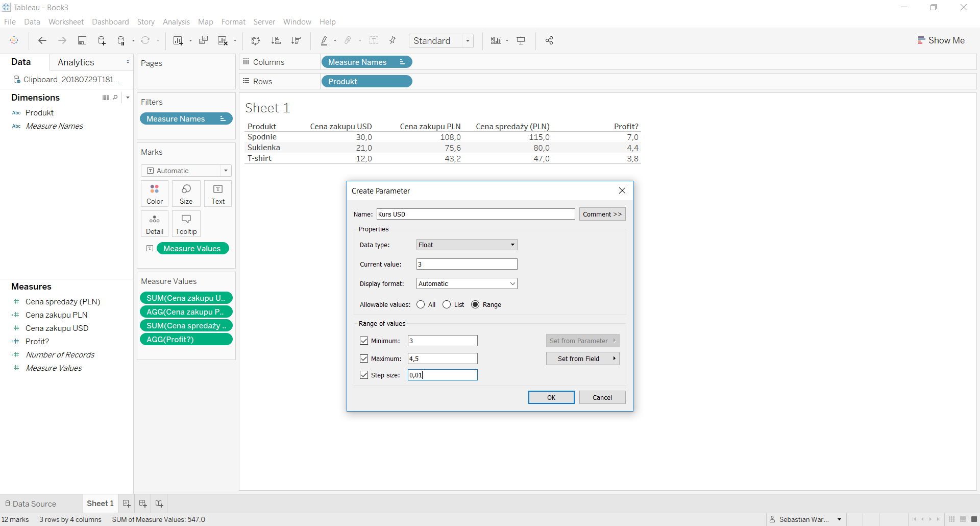
Task: Click the Presentation Mode icon
Action: click(x=521, y=41)
